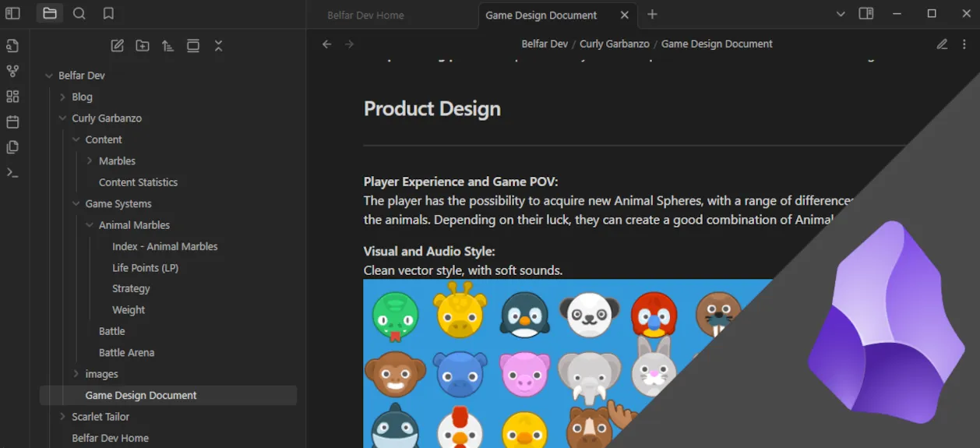Screen dimensions: 980x448
Task: Create a new note
Action: click(118, 46)
